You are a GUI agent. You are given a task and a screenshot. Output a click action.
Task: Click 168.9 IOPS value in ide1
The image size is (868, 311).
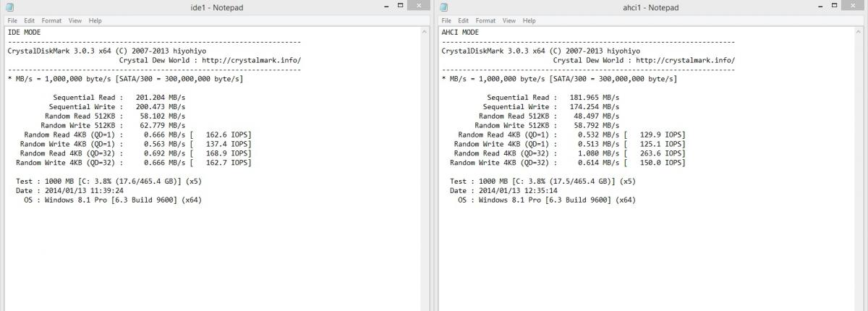[228, 153]
